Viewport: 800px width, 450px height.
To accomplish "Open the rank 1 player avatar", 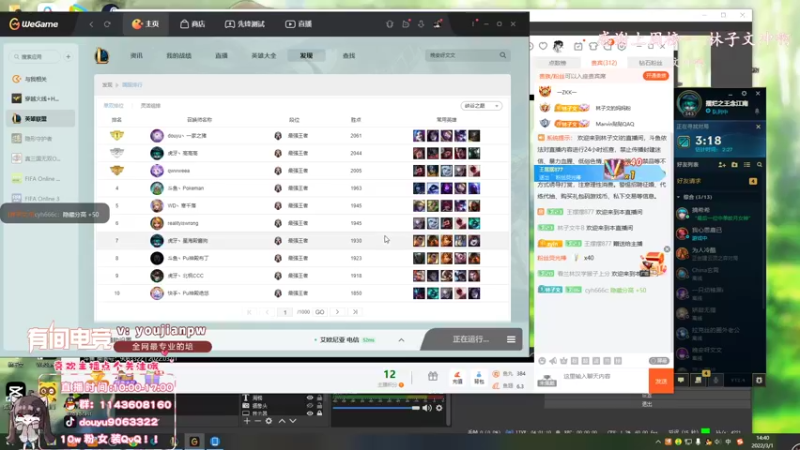I will coord(157,136).
